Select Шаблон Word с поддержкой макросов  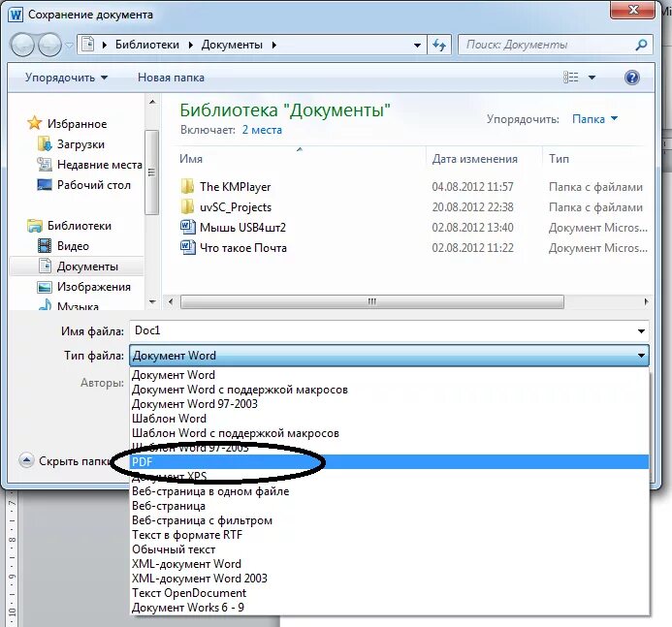click(x=390, y=433)
